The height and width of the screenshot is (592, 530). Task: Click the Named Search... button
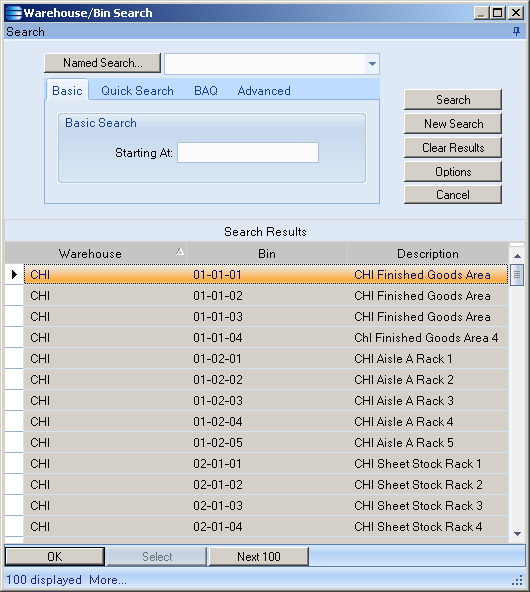tap(102, 63)
